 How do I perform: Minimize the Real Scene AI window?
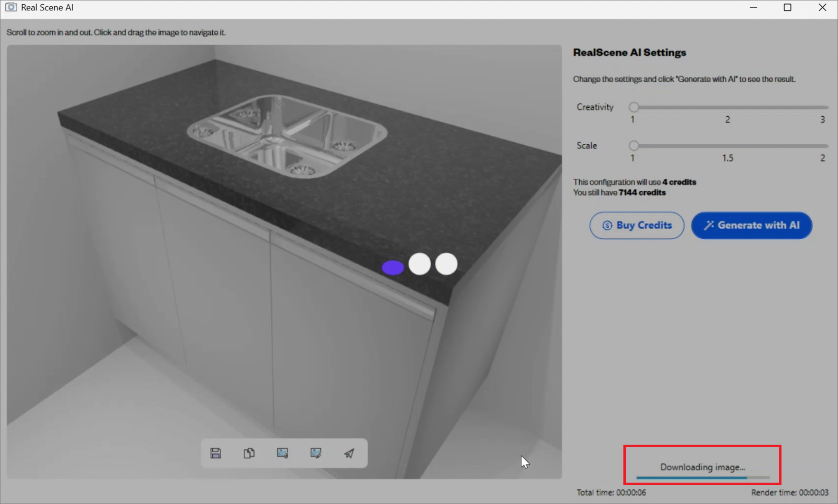(753, 8)
